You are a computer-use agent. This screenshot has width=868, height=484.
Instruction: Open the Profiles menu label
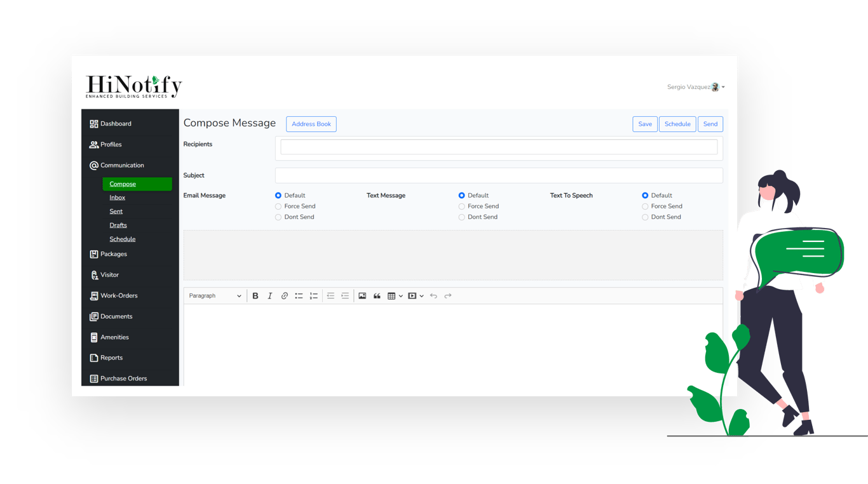111,145
